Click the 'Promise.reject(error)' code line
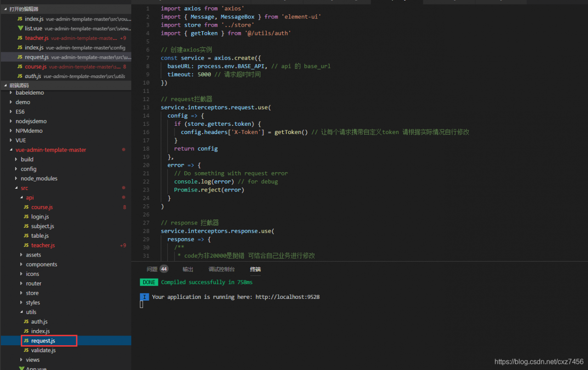 click(209, 190)
